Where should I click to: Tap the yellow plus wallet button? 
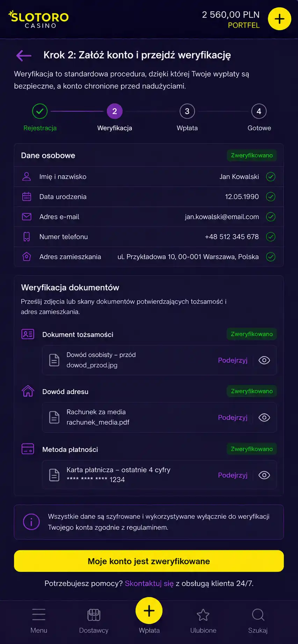click(x=279, y=19)
